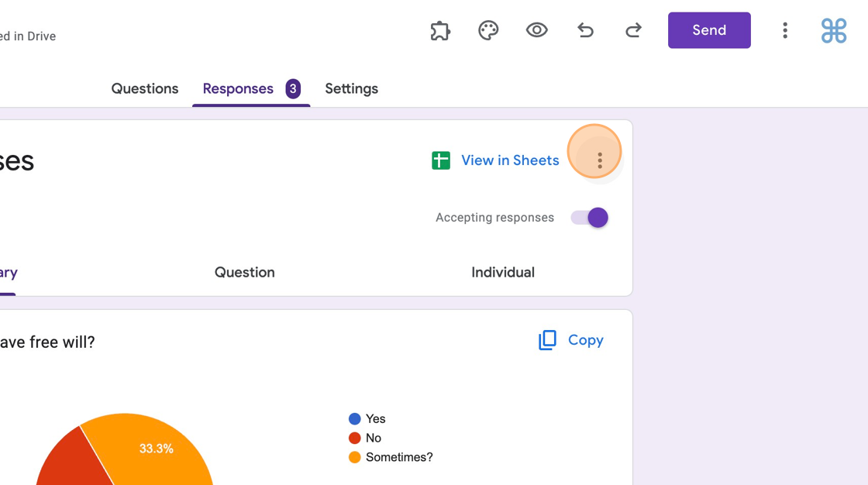868x485 pixels.
Task: Select the Question sub-tab
Action: [245, 273]
